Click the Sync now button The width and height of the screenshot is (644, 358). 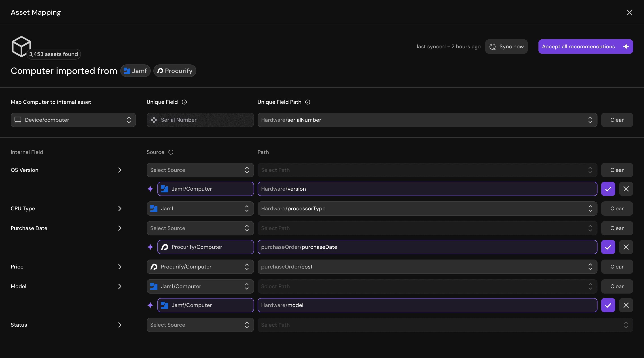(x=506, y=47)
